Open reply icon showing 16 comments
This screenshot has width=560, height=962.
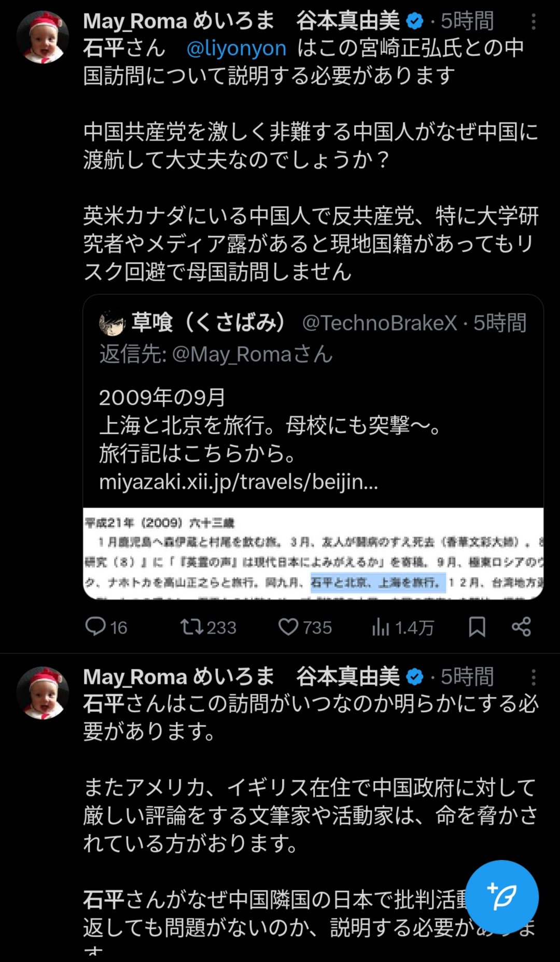click(x=96, y=627)
